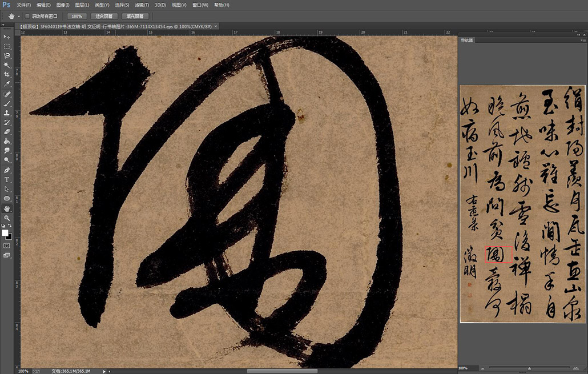Click the Navigator zoom slider handle

(529, 368)
